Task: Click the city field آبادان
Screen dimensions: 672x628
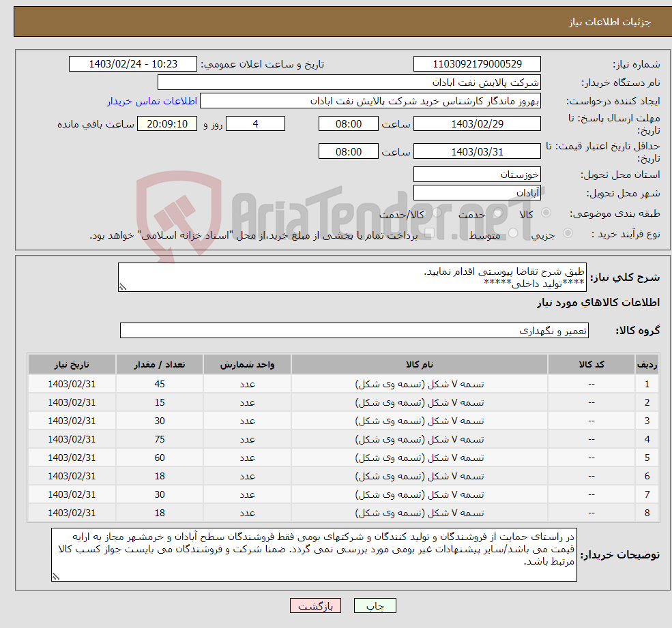Action: tap(477, 193)
